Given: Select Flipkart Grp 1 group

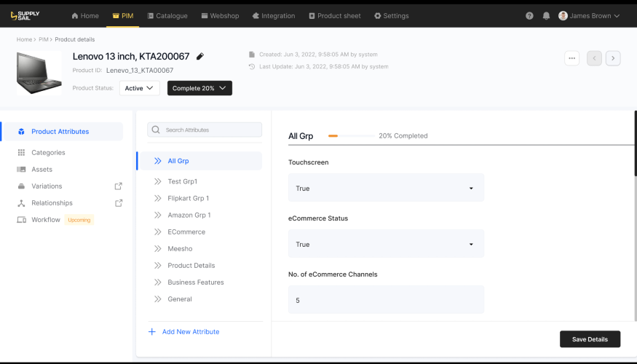Looking at the screenshot, I should [x=188, y=198].
